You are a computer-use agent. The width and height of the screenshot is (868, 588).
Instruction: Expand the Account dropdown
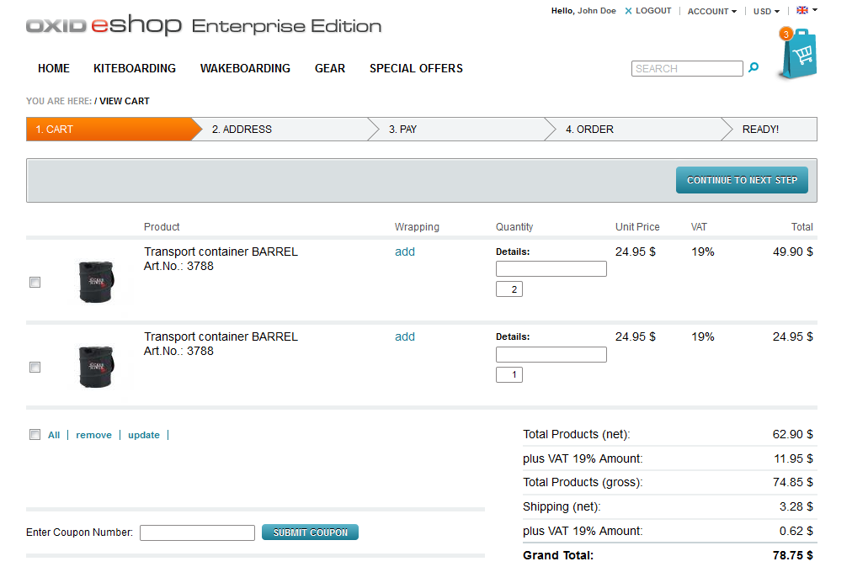tap(711, 12)
